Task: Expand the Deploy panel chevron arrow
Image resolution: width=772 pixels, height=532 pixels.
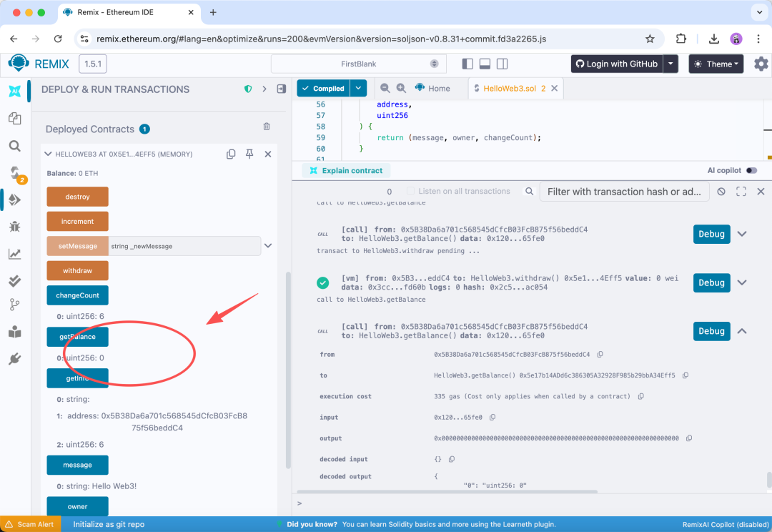Action: (x=264, y=89)
